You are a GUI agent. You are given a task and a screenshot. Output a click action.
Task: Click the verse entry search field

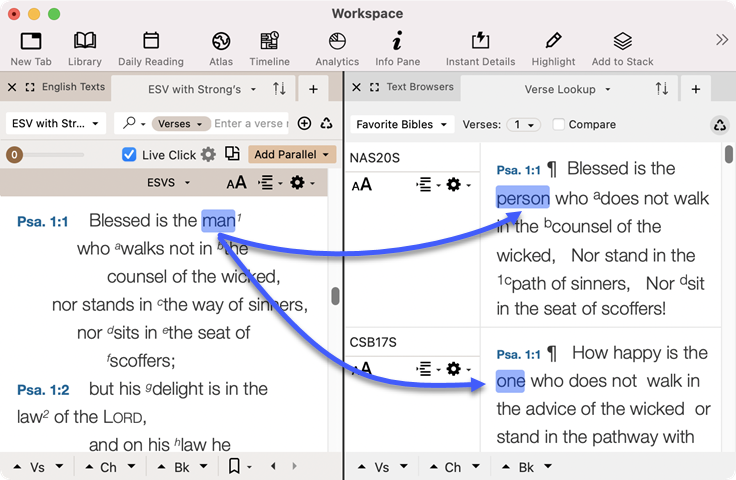click(x=250, y=124)
